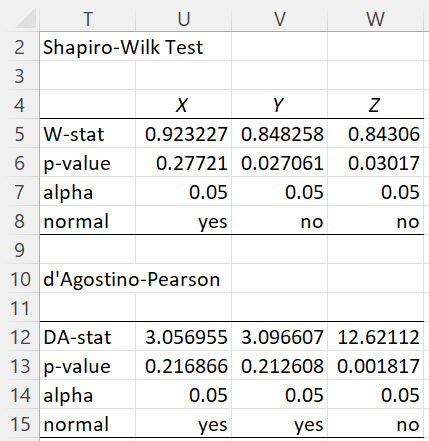The height and width of the screenshot is (441, 429).
Task: Select column V header
Action: click(279, 19)
